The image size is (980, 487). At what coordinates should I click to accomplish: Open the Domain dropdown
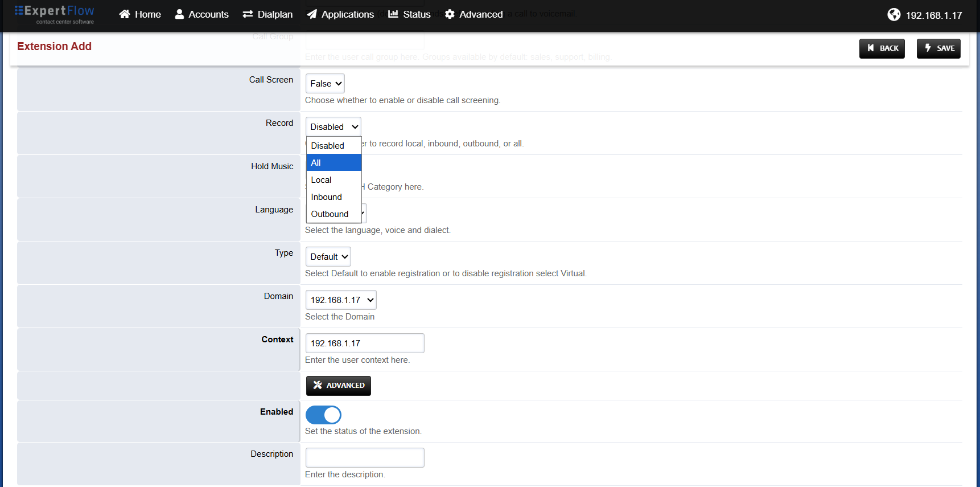click(x=341, y=300)
